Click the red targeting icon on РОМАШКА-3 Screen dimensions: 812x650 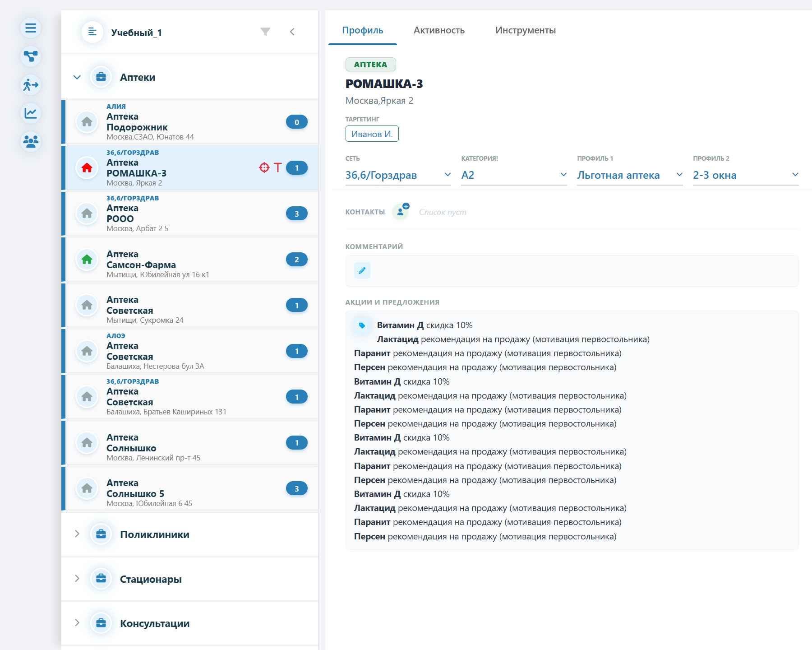(264, 167)
